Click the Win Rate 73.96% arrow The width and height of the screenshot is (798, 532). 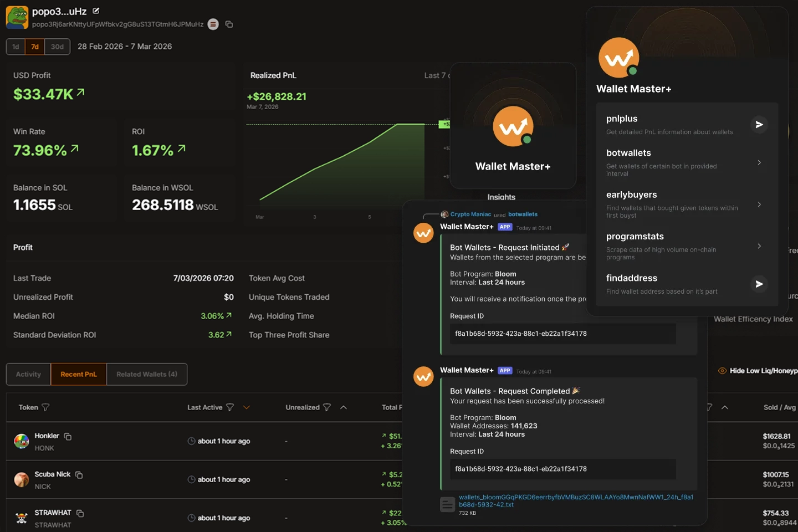click(75, 149)
